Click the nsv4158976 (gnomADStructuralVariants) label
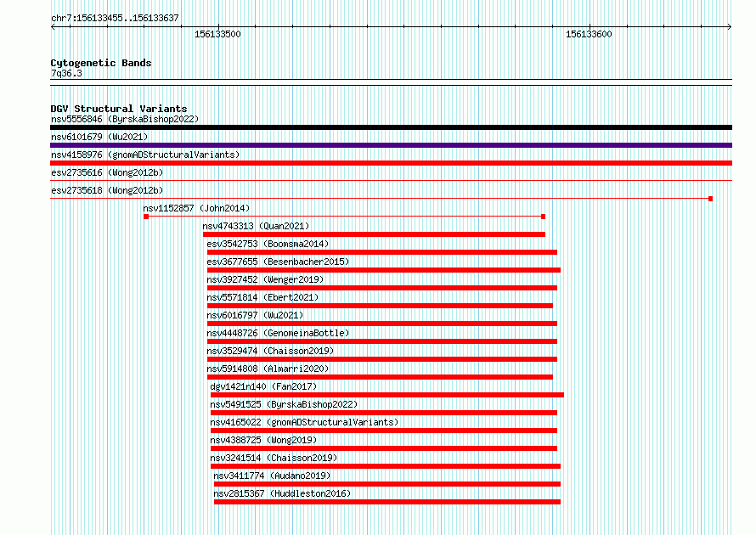756x535 pixels. pos(145,155)
